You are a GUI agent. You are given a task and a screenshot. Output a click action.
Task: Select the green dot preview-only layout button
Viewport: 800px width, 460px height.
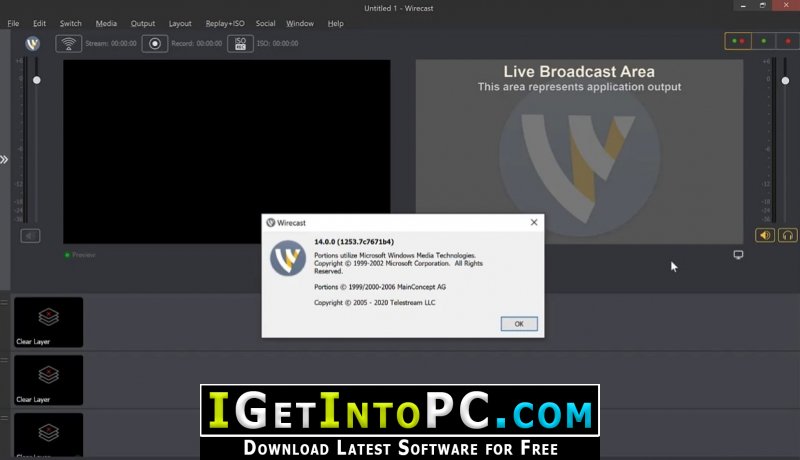click(x=763, y=41)
